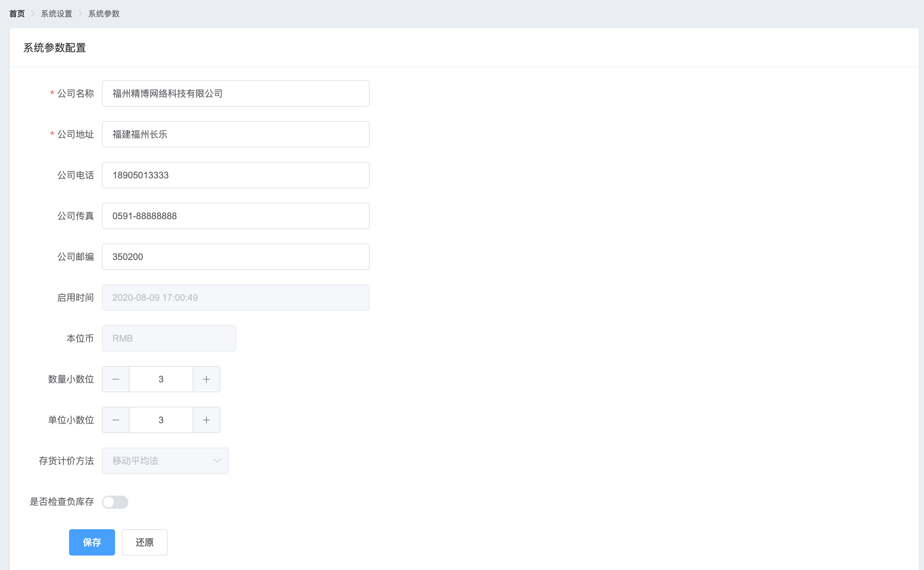Focus the 公司名称 input field
This screenshot has height=570, width=924.
pos(236,93)
